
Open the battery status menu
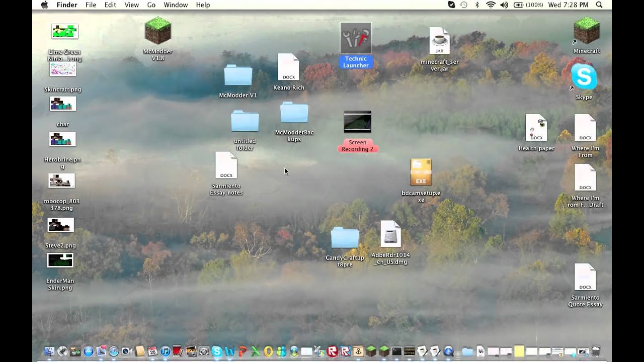pyautogui.click(x=528, y=5)
